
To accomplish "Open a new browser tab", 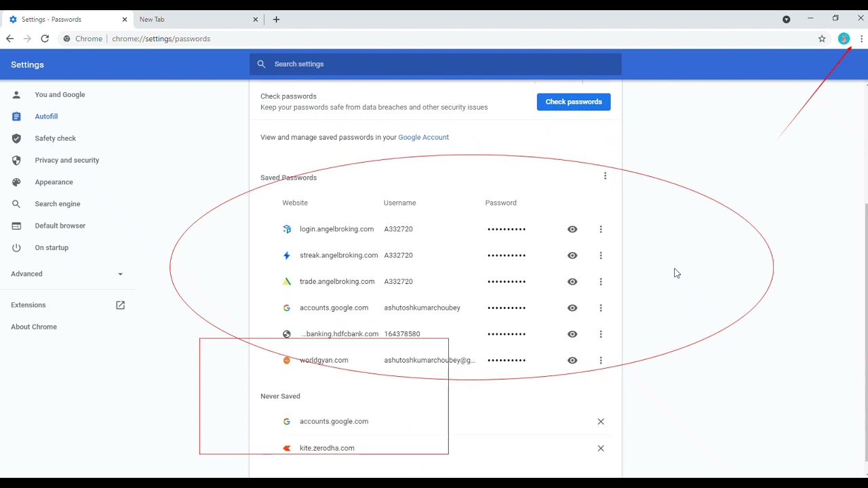I will [x=276, y=20].
